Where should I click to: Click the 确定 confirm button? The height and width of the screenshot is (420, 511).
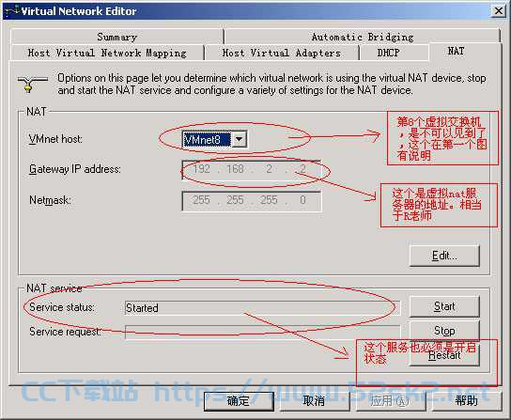[239, 401]
